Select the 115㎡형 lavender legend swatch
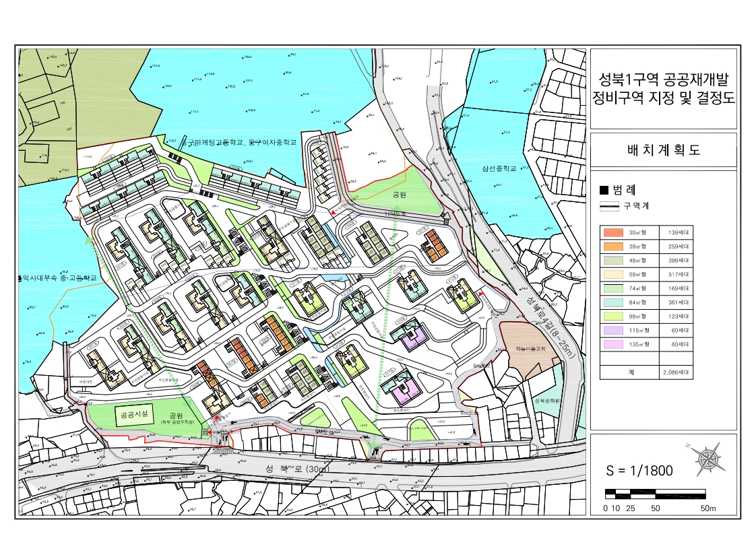 coord(612,331)
